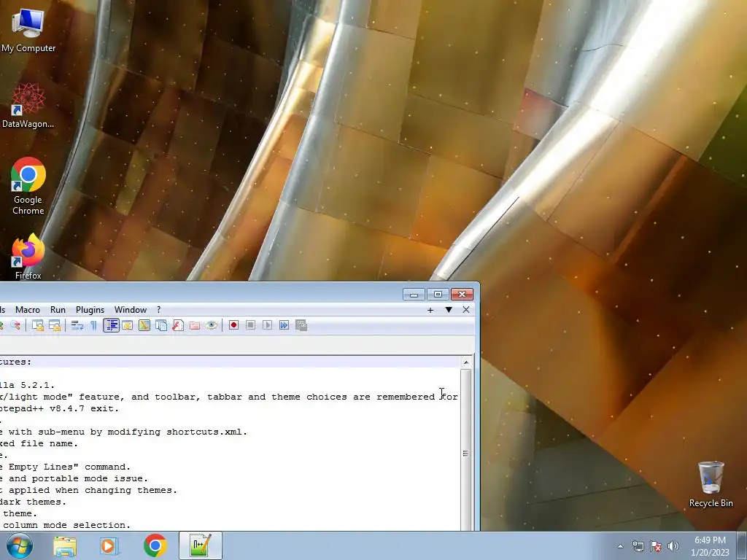Click the Define your language icon
This screenshot has width=747, height=560.
coord(127,325)
